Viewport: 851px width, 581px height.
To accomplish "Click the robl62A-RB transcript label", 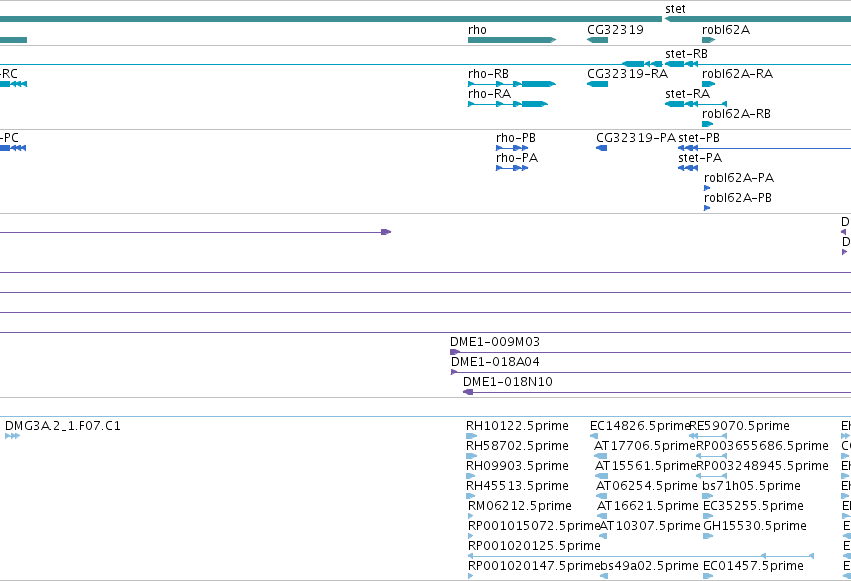I will click(736, 114).
